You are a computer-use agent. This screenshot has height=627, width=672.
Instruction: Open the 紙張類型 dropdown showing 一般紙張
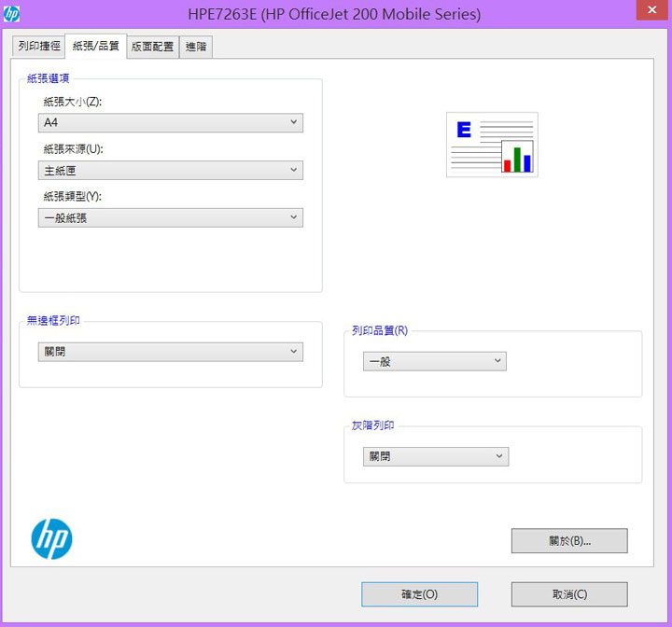coord(171,217)
